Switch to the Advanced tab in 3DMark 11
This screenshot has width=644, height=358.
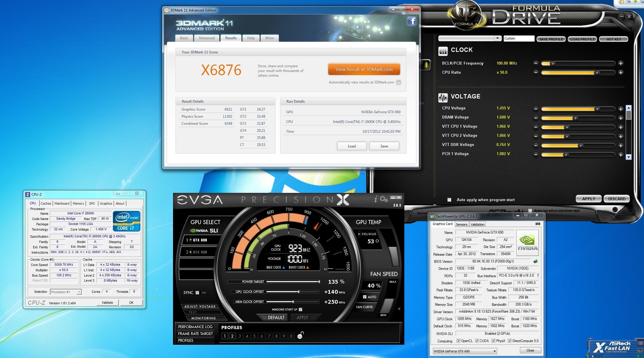point(207,38)
